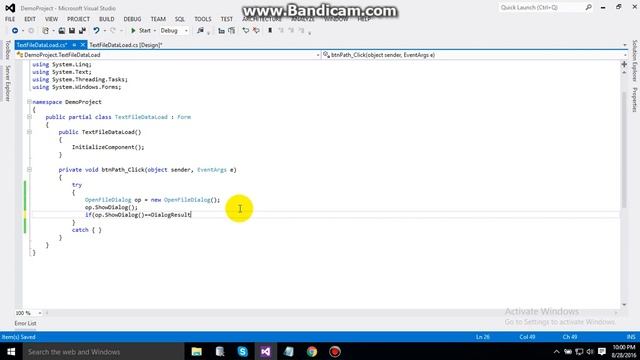Open the 100 % zoom level dropdown
Image resolution: width=640 pixels, height=360 pixels.
click(40, 313)
